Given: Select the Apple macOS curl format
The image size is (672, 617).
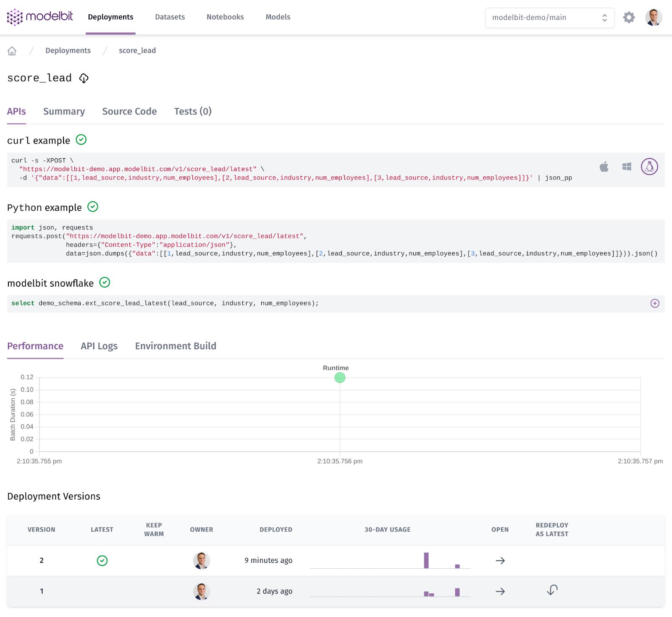Looking at the screenshot, I should tap(604, 167).
